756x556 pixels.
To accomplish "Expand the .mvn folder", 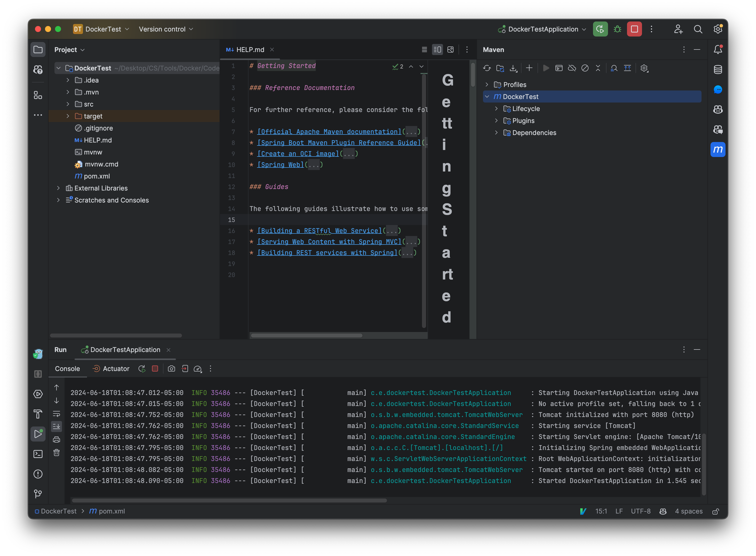I will [68, 92].
